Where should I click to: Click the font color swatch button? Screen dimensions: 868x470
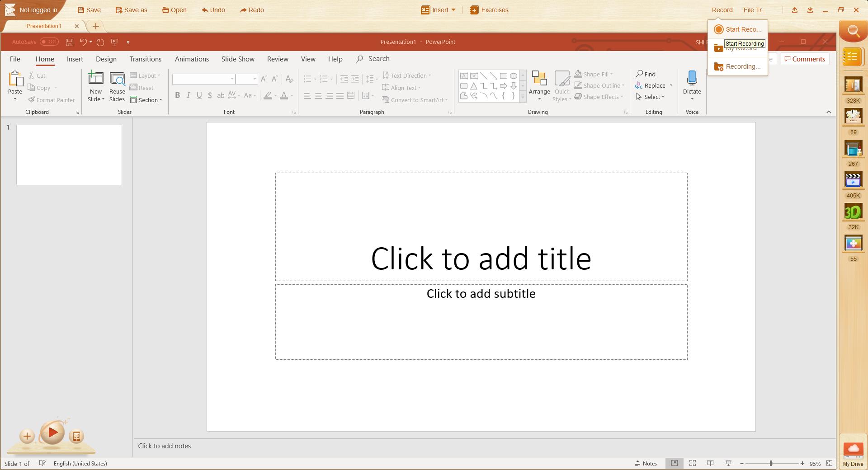pyautogui.click(x=284, y=95)
